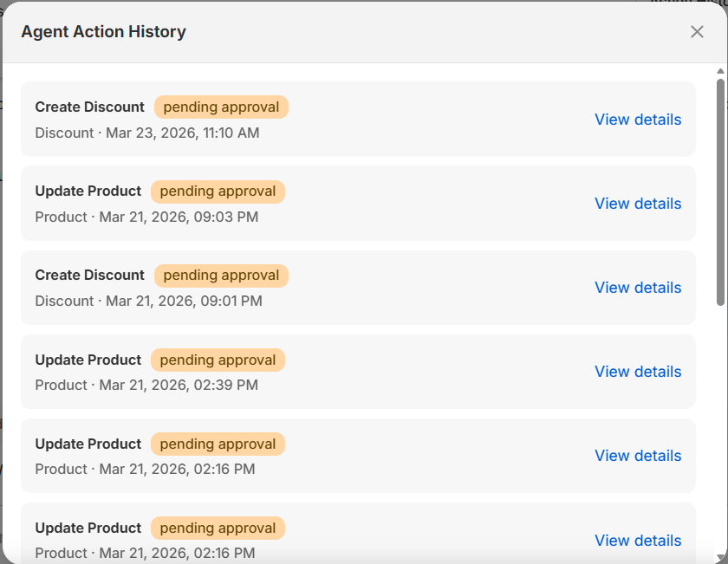728x564 pixels.
Task: Click the Create Discount title dated Mar 23
Action: click(x=89, y=107)
